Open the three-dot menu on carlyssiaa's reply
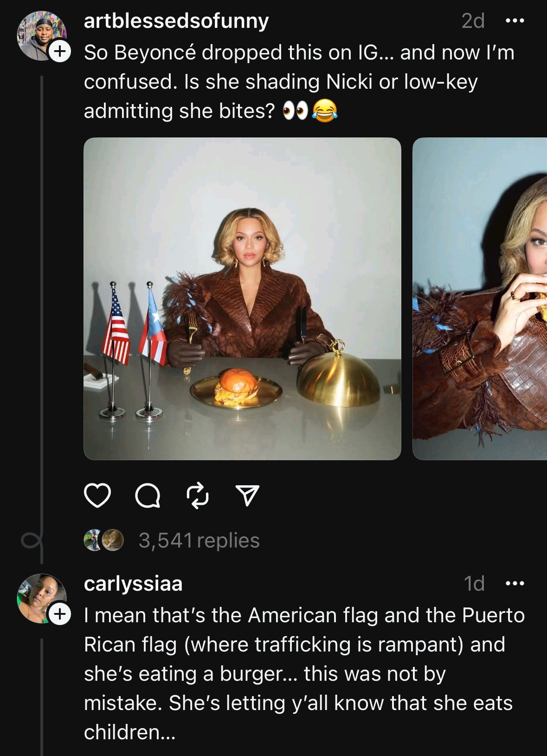Viewport: 547px width, 756px height. [x=515, y=584]
